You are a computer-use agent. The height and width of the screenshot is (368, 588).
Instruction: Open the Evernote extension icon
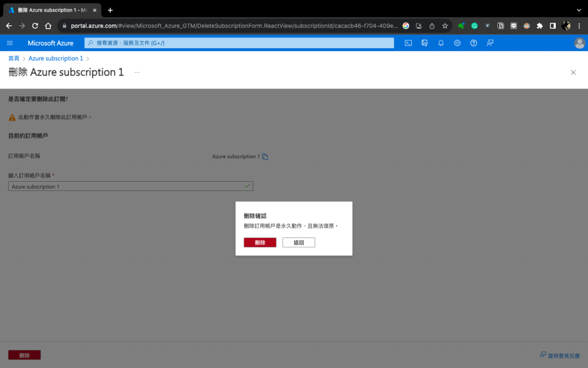coord(461,26)
